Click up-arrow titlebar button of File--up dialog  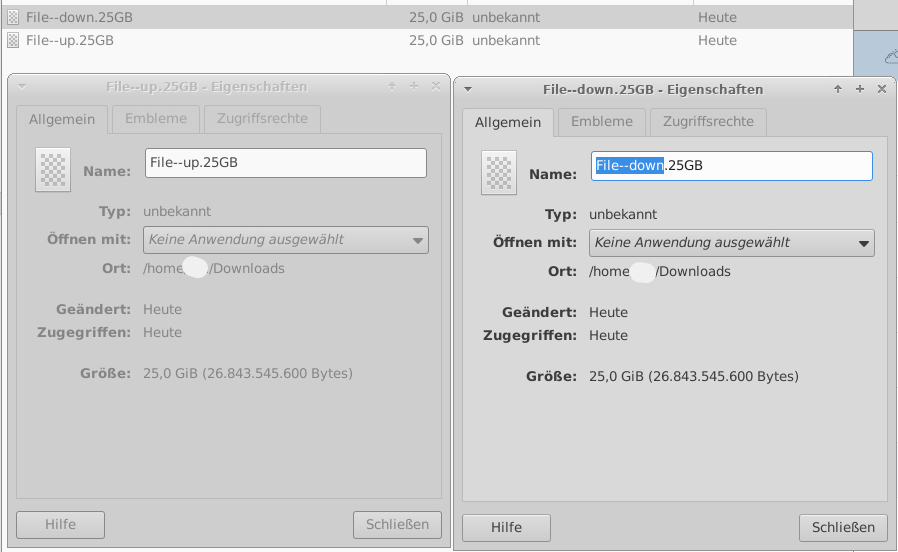pyautogui.click(x=392, y=86)
